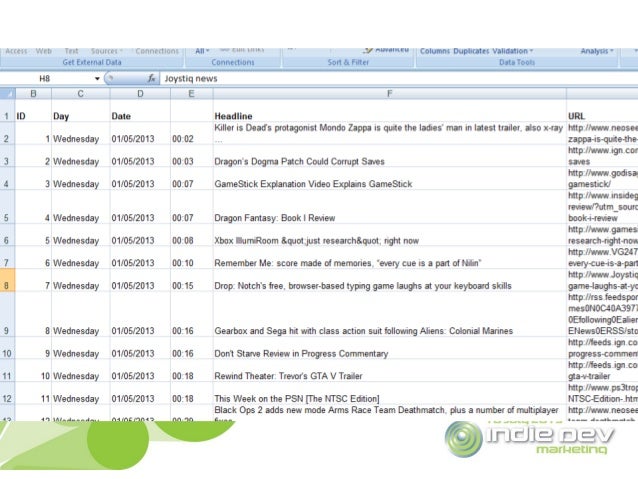The width and height of the screenshot is (638, 479).
Task: Select column F header
Action: [389, 94]
